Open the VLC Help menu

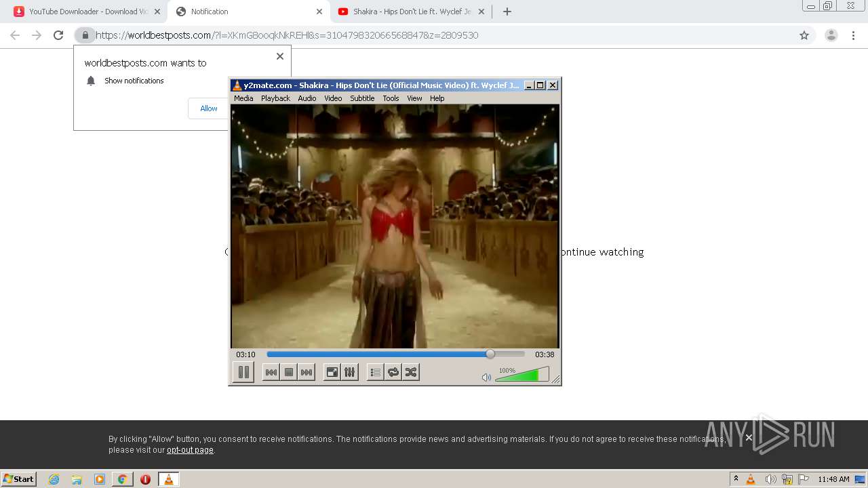pyautogui.click(x=437, y=98)
